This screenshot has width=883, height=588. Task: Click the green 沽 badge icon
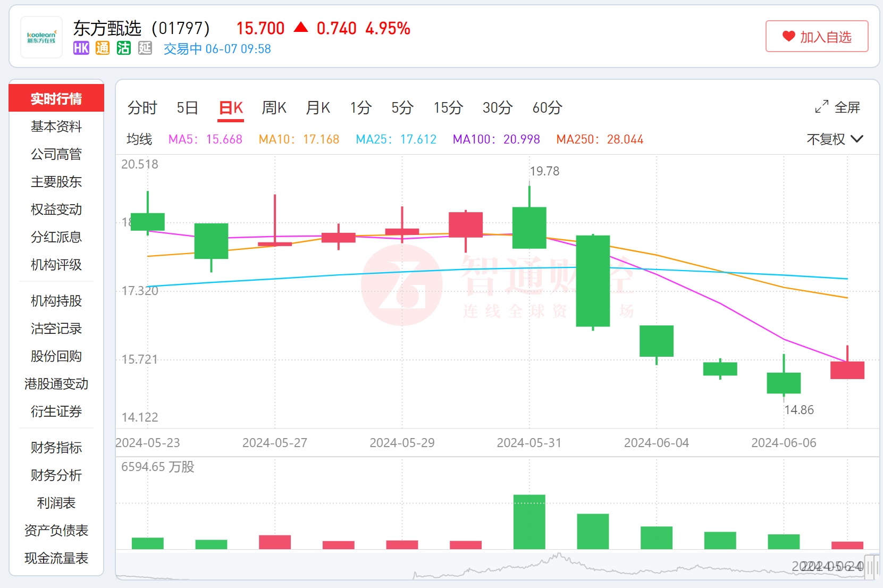click(124, 48)
